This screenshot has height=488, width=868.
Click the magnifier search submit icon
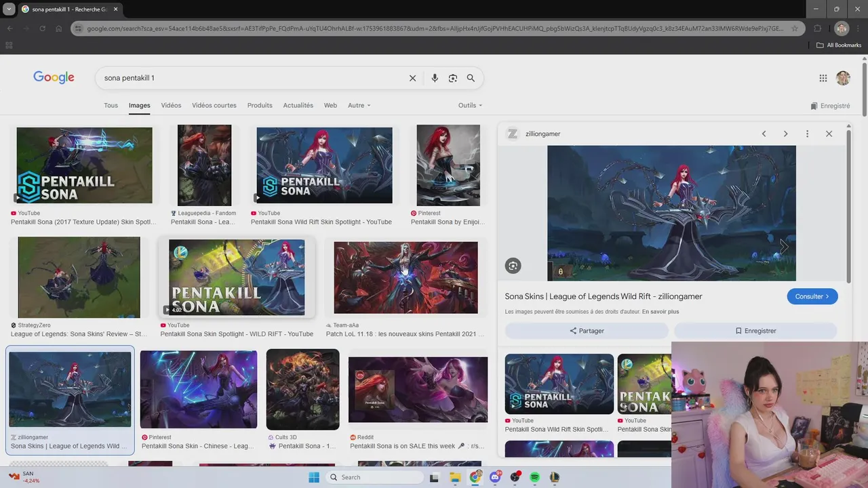click(471, 78)
